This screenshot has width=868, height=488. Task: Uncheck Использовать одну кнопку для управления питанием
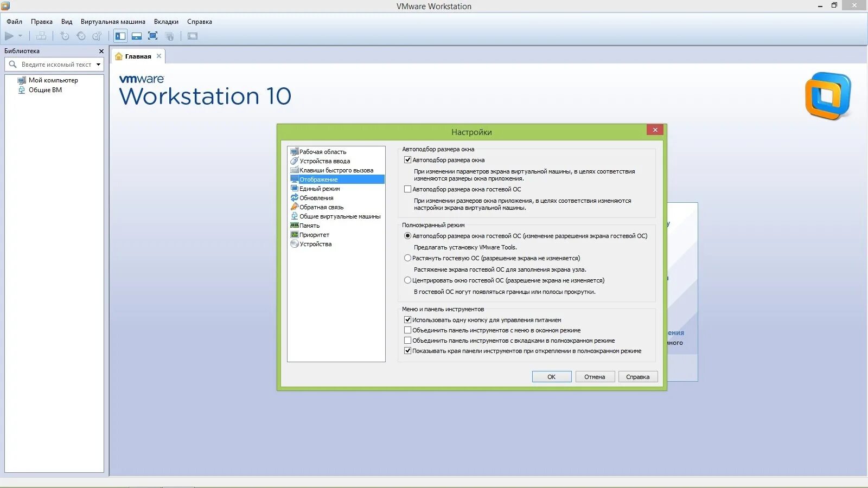tap(407, 319)
